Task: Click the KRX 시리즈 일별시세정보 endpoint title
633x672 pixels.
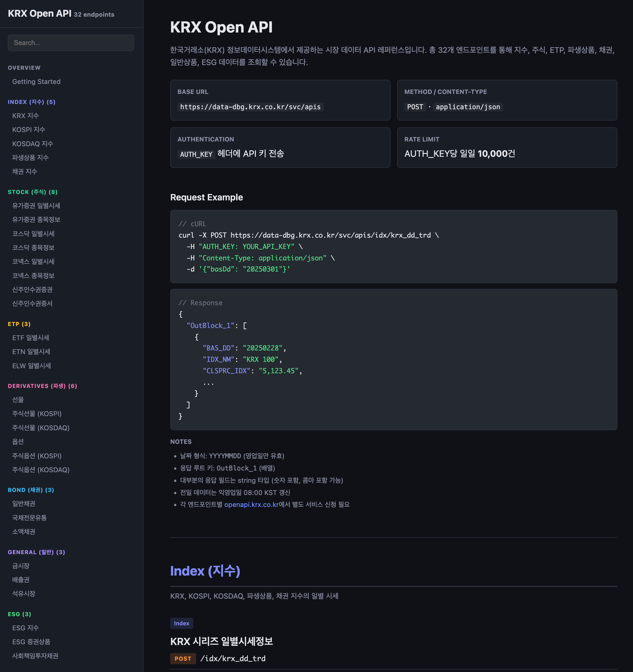Action: [221, 641]
